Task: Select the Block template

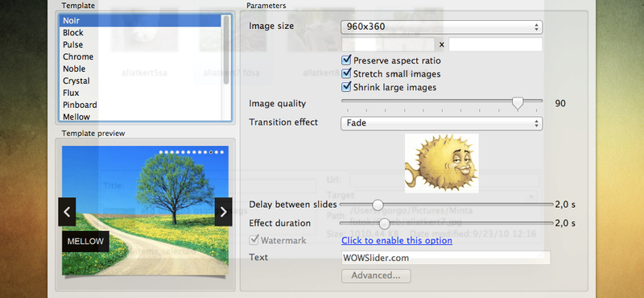Action: click(139, 33)
